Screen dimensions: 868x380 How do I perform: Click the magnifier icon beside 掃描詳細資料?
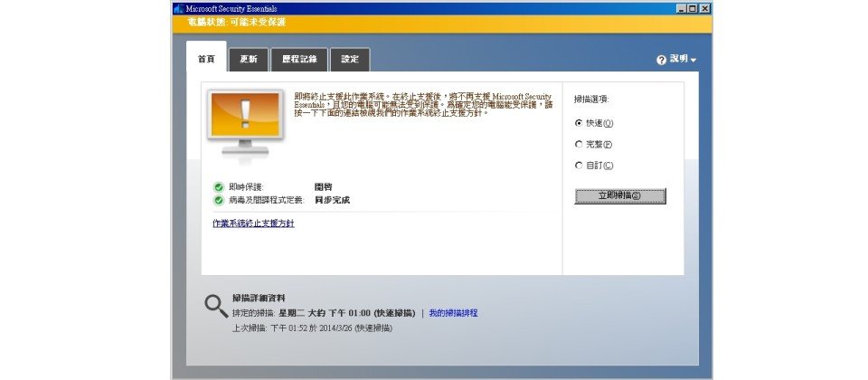(x=215, y=306)
